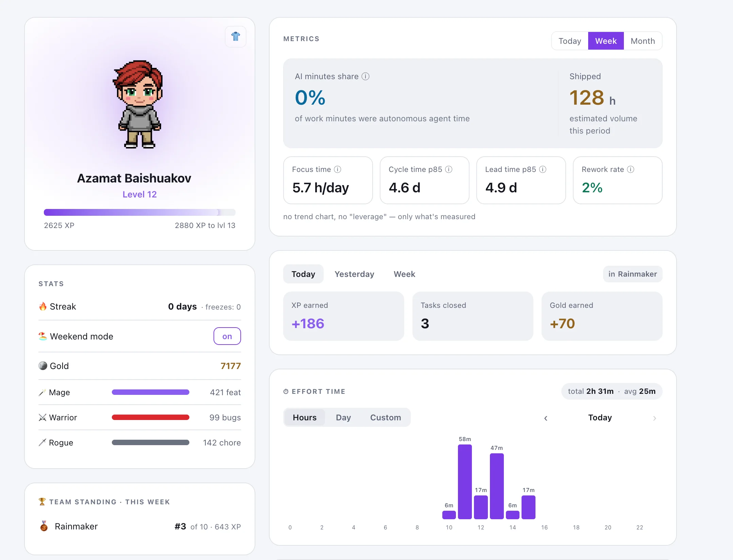Click the Cycle time 4.6 d card

tap(425, 180)
